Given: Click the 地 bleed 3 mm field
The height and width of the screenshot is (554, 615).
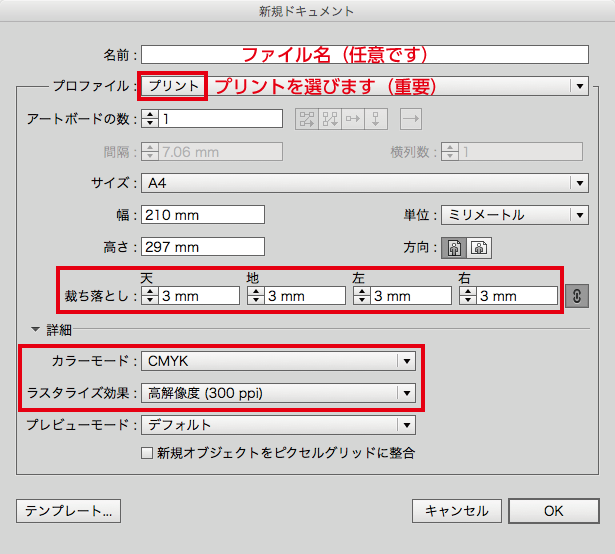Looking at the screenshot, I should click(x=305, y=296).
